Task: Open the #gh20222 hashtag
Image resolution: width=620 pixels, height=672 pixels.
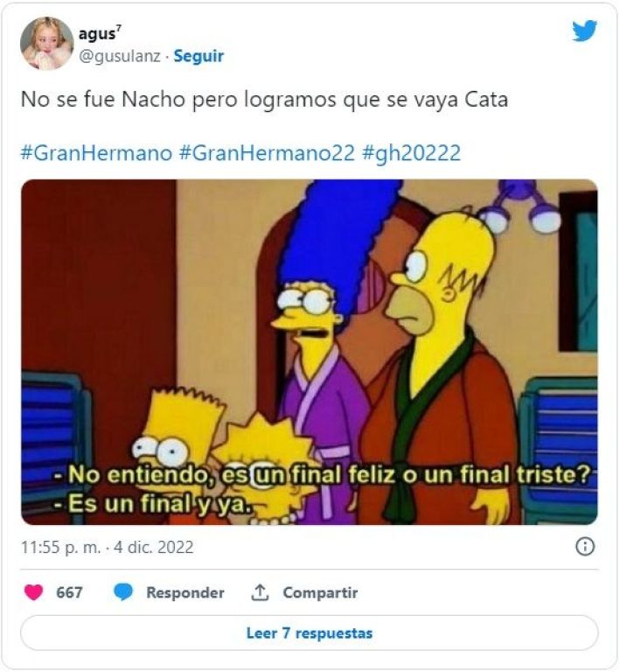Action: [x=411, y=153]
